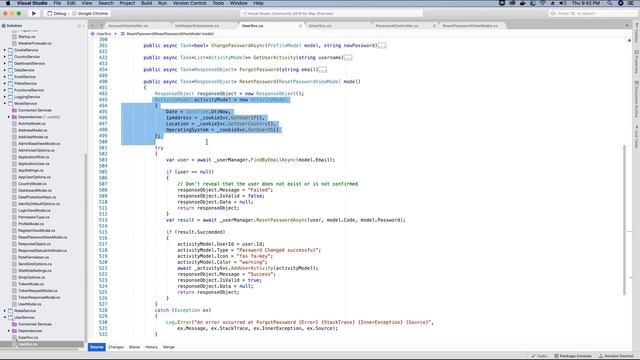This screenshot has height=360, width=640.
Task: Select Connected Services folder under ModelService
Action: 35,110
